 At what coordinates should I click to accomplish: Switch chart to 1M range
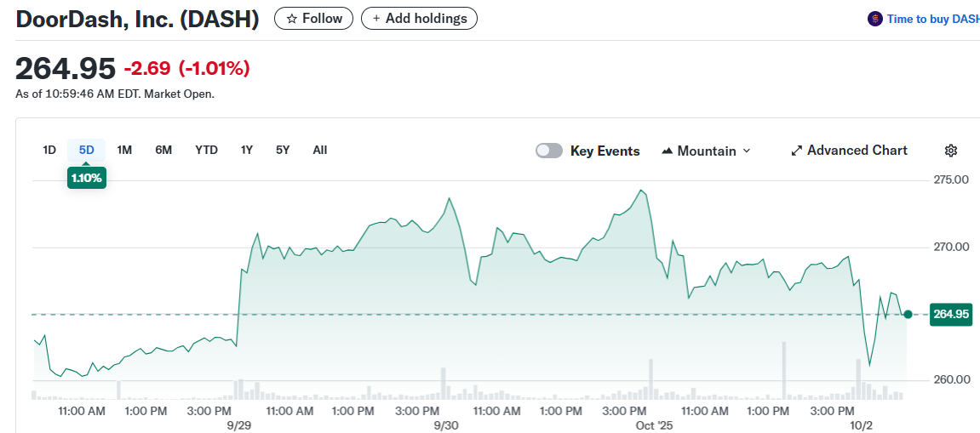(x=124, y=150)
